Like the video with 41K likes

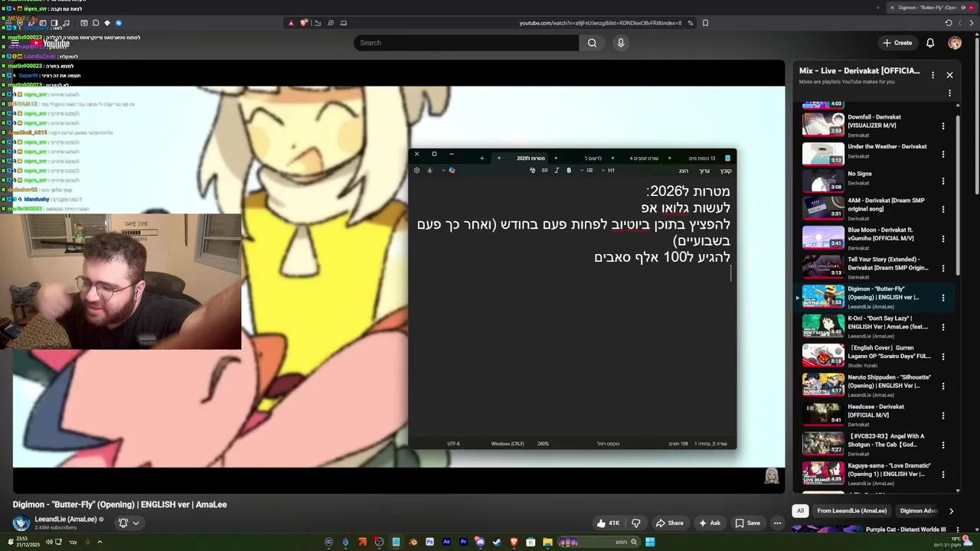pos(609,523)
